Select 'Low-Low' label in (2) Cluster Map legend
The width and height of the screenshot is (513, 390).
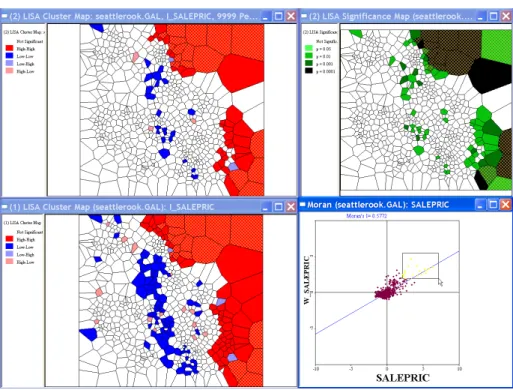(25, 56)
